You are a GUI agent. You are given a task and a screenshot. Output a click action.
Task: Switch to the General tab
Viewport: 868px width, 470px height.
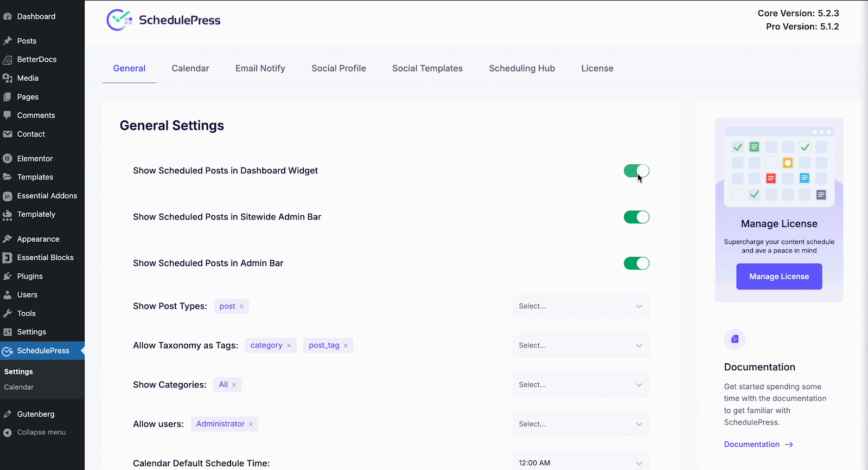(x=129, y=68)
